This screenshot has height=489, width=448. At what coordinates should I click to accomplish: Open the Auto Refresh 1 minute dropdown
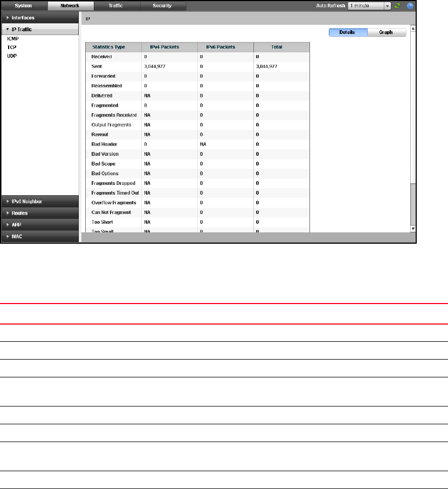tap(369, 5)
